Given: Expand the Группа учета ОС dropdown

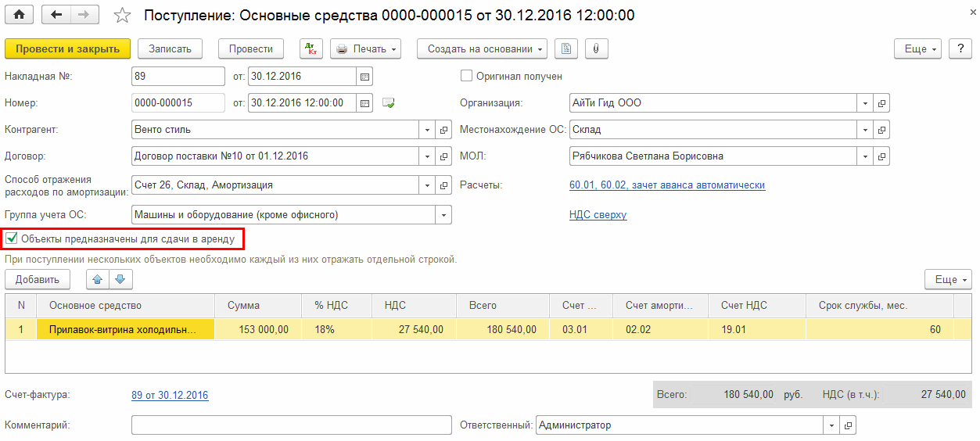Looking at the screenshot, I should [x=444, y=215].
